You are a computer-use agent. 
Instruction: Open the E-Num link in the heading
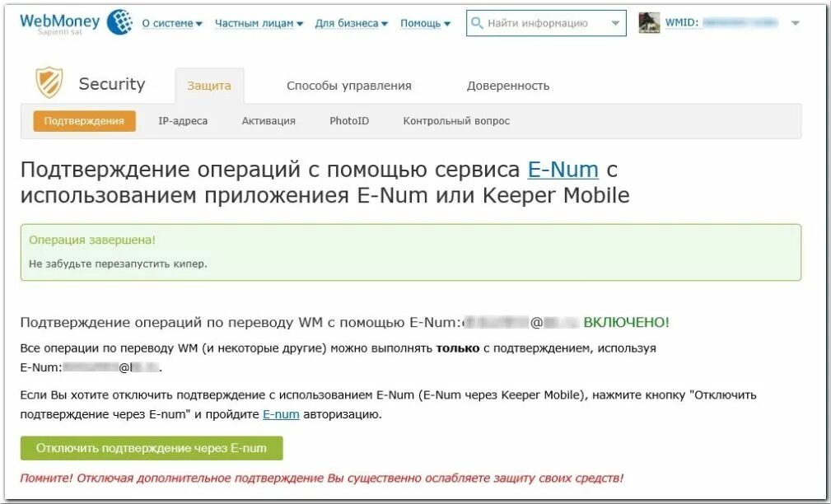point(563,170)
